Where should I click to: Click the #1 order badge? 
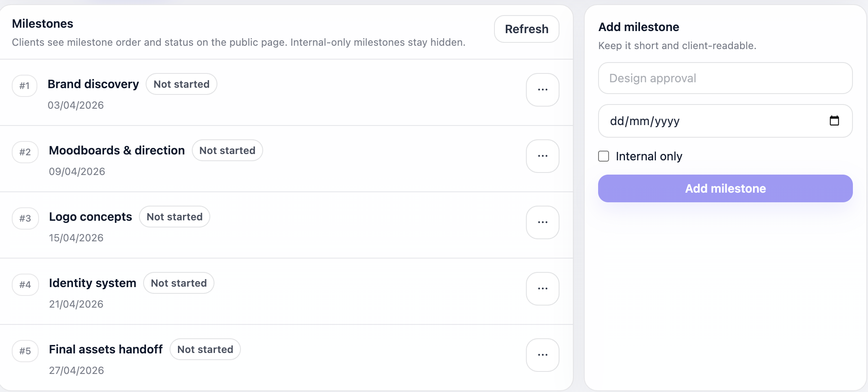tap(25, 86)
